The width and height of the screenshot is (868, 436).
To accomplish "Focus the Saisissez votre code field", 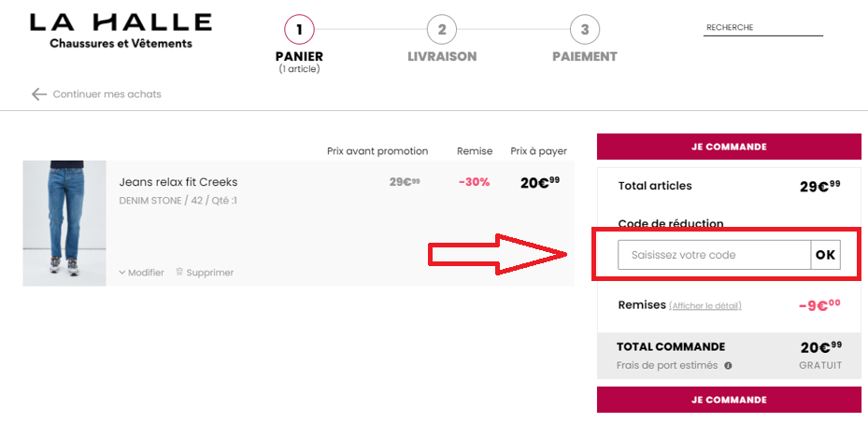I will click(714, 255).
